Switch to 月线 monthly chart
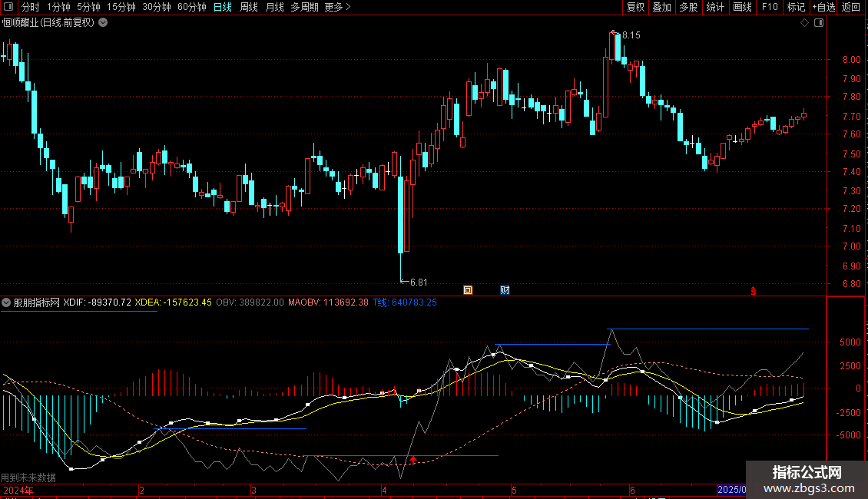The image size is (868, 499). [x=274, y=7]
